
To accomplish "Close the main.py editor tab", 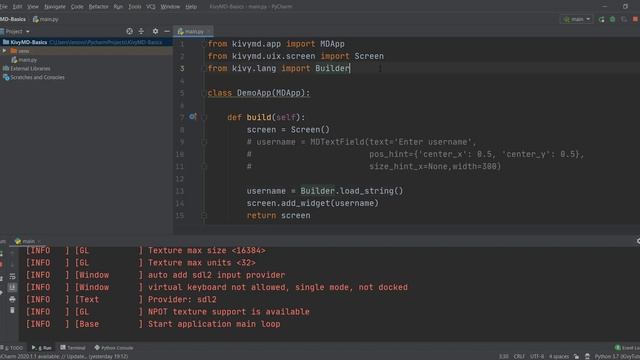I will pos(209,31).
